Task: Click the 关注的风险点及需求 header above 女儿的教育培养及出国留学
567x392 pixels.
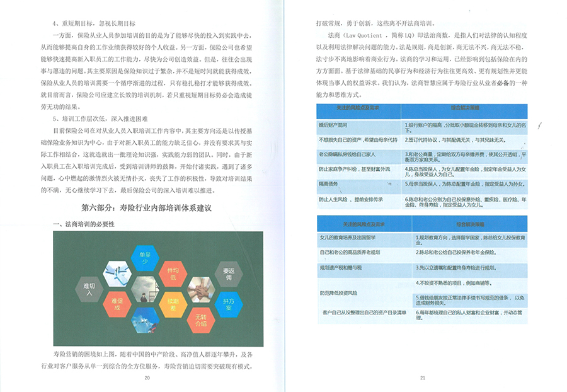Action: (x=364, y=224)
